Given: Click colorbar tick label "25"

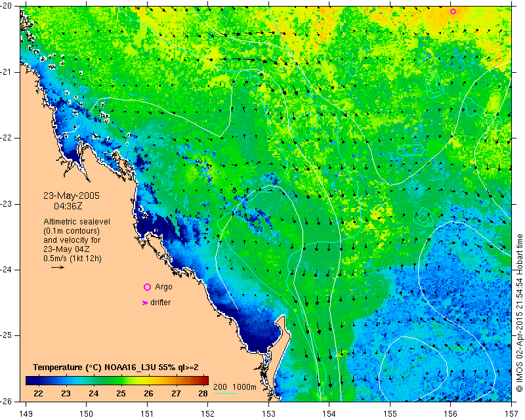Looking at the screenshot, I should coord(121,394).
